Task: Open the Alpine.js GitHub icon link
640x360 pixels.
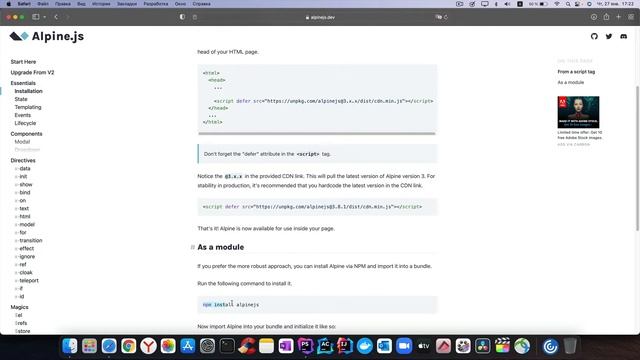Action: (594, 36)
